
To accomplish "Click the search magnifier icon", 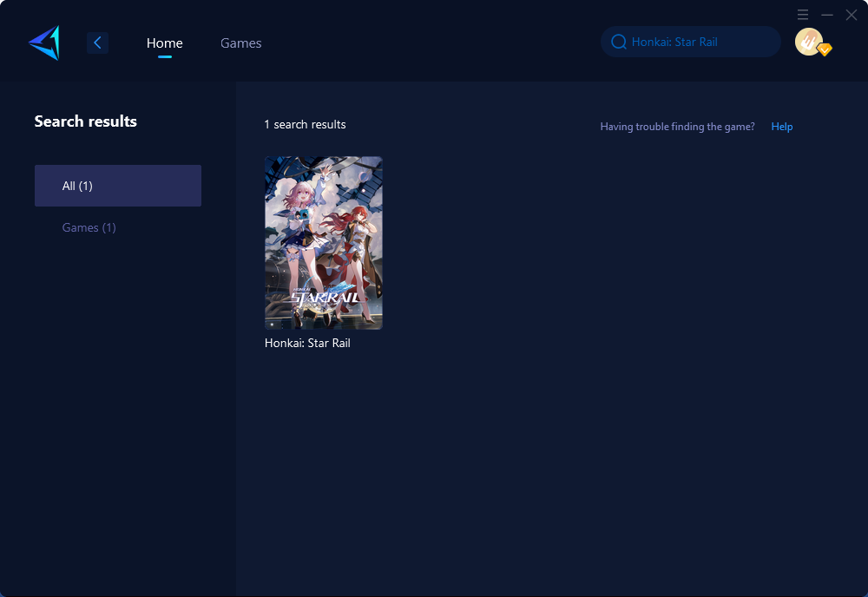I will [618, 42].
